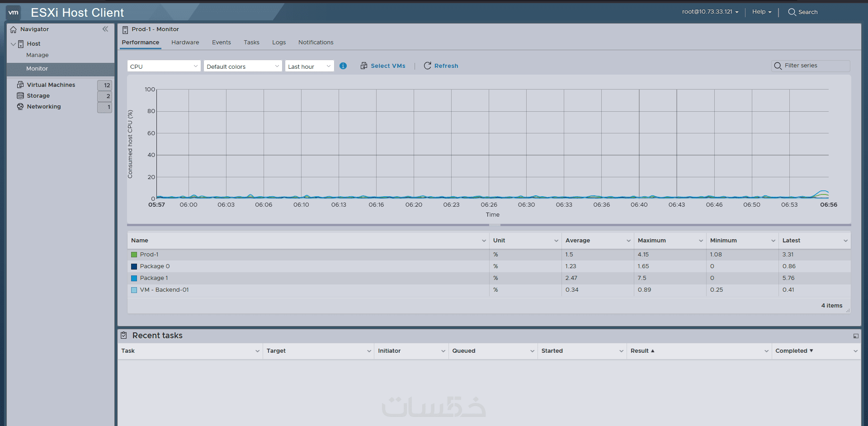Open the Average column menu arrow
The height and width of the screenshot is (426, 868).
(628, 241)
